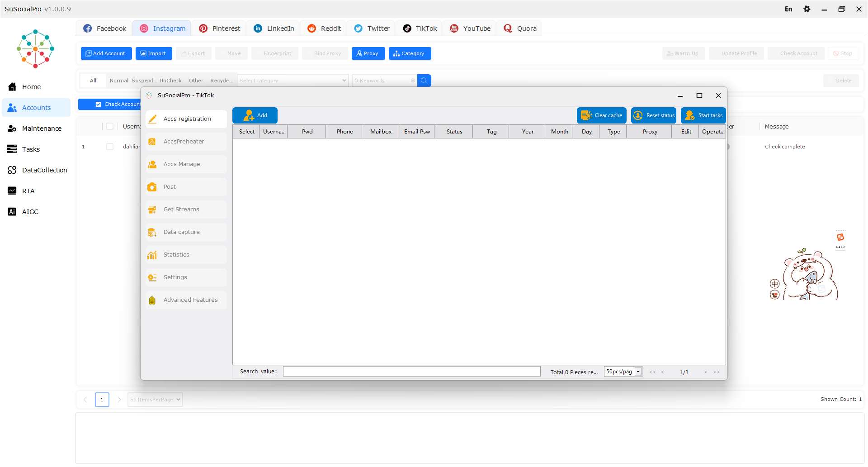
Task: Maximize the SuSocialPro - TikTok dialog
Action: tap(699, 95)
